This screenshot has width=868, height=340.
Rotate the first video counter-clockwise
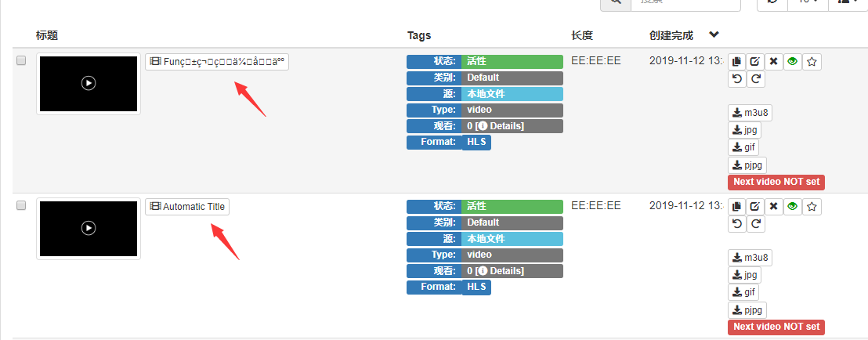pyautogui.click(x=736, y=79)
